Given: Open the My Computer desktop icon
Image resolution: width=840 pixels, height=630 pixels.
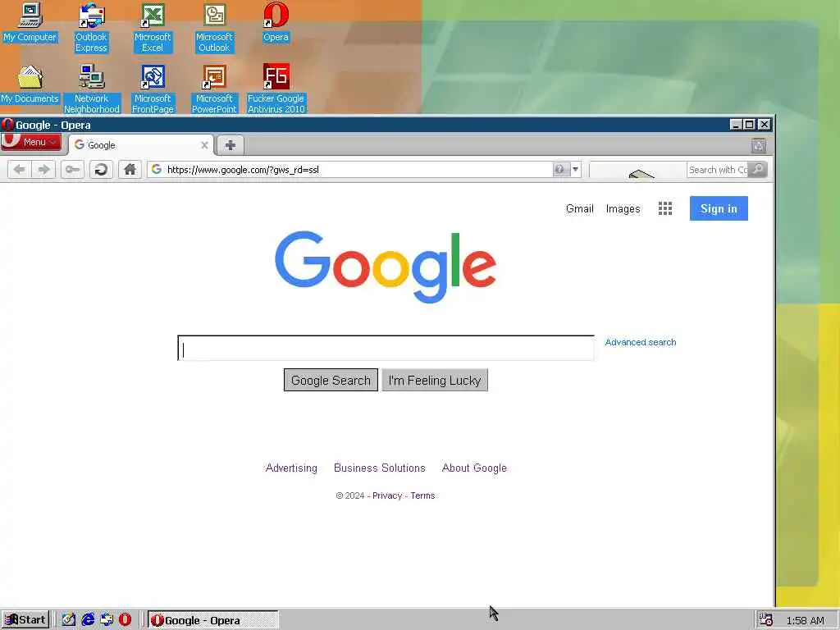Looking at the screenshot, I should click(30, 22).
